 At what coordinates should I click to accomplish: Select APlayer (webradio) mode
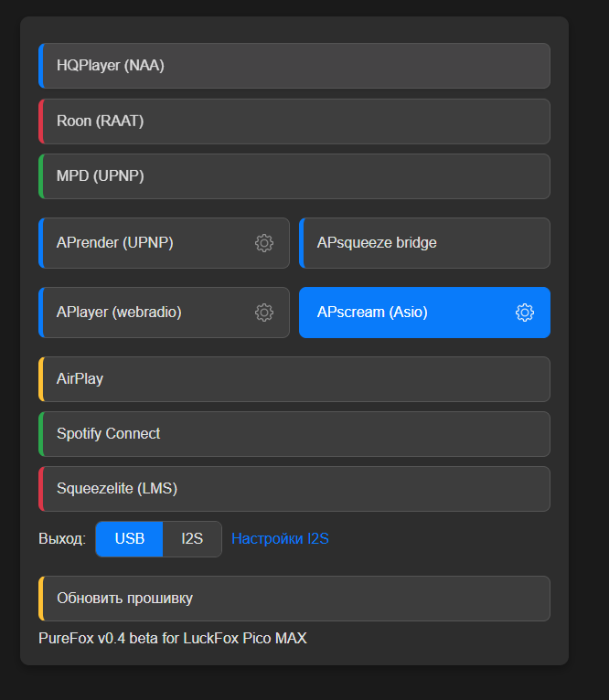point(164,313)
